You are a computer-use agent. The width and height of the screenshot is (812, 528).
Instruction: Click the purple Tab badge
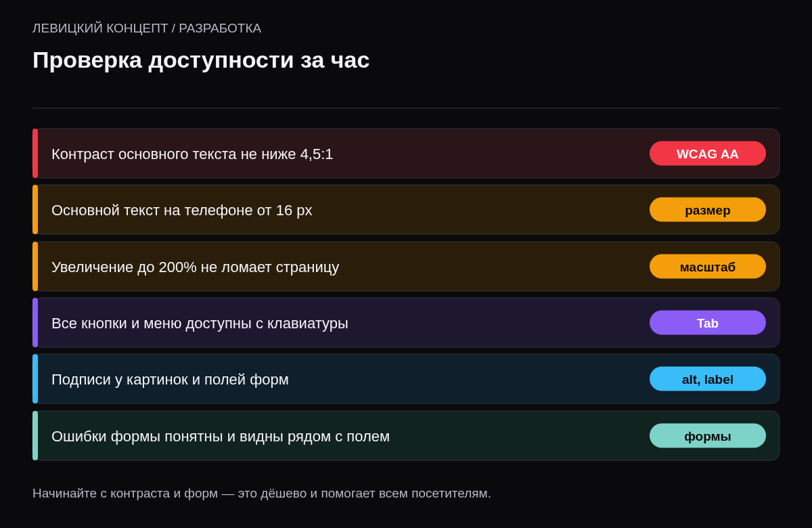[x=708, y=323]
